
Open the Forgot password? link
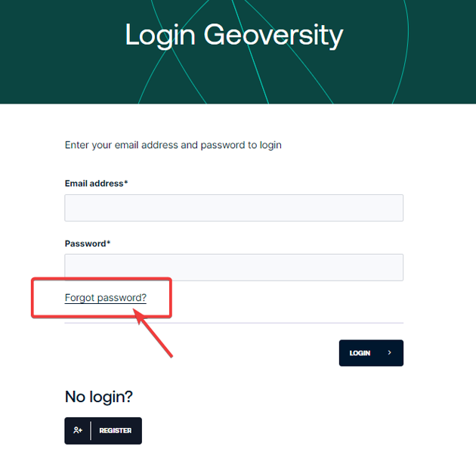click(x=105, y=298)
